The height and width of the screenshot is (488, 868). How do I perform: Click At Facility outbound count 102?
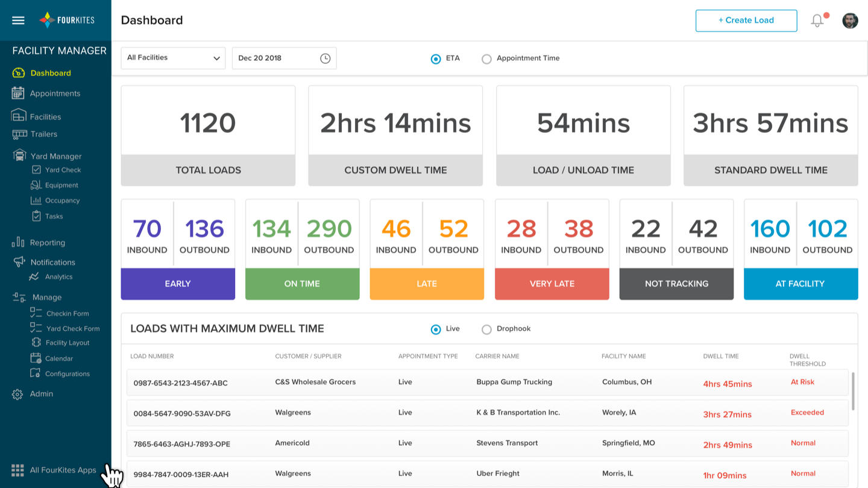pos(827,229)
